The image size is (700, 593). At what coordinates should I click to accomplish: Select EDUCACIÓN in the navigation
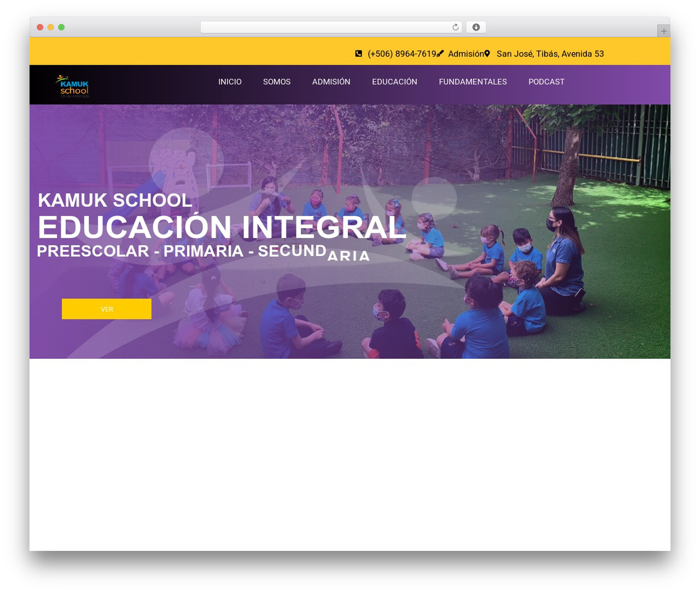pyautogui.click(x=394, y=82)
